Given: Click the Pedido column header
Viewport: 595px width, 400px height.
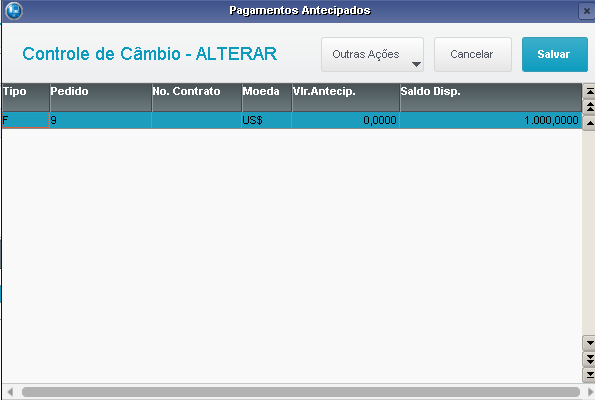Looking at the screenshot, I should [101, 98].
